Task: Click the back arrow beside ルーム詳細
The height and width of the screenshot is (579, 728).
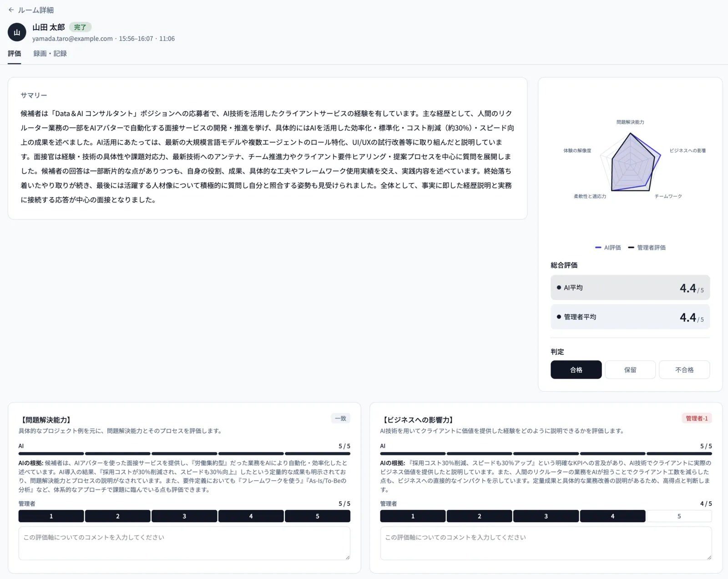Action: 11,10
